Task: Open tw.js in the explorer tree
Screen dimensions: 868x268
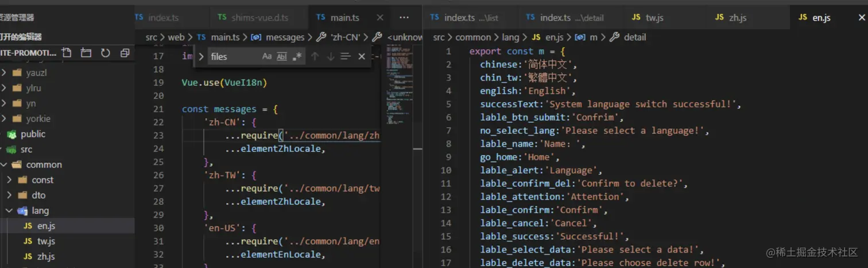Action: point(67,241)
